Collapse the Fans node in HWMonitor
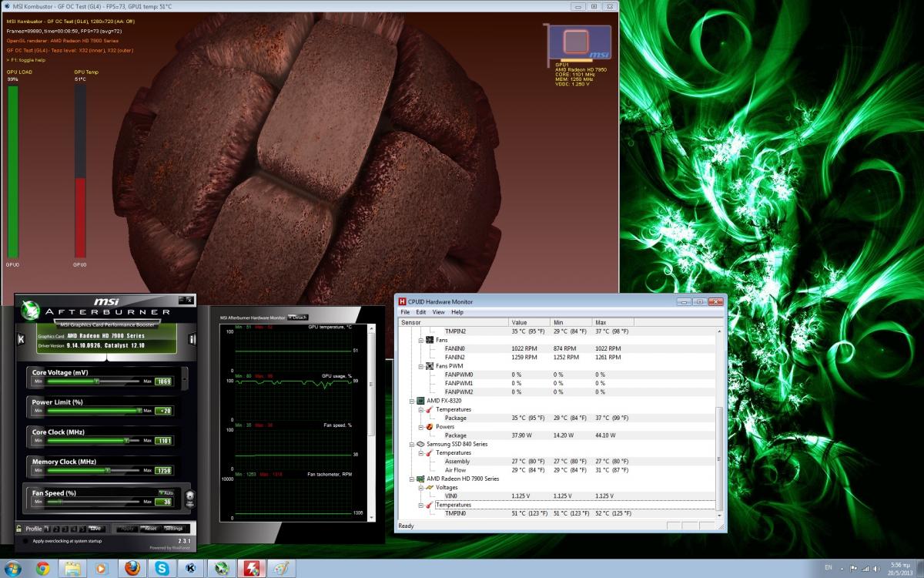The height and width of the screenshot is (578, 924). coord(421,340)
